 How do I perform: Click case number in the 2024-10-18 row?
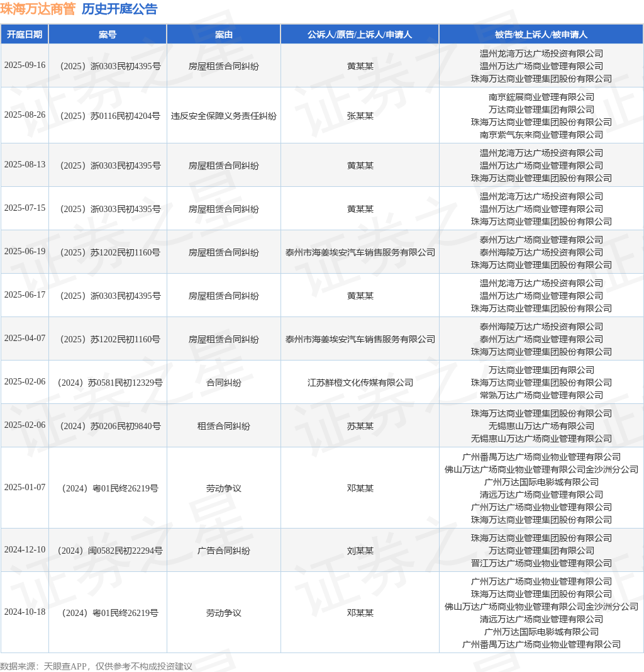(110, 613)
